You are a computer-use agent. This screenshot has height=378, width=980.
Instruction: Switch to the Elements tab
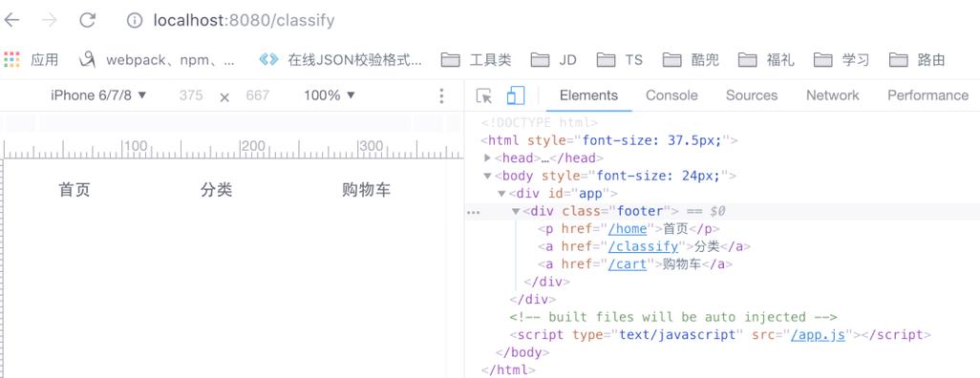click(x=588, y=95)
